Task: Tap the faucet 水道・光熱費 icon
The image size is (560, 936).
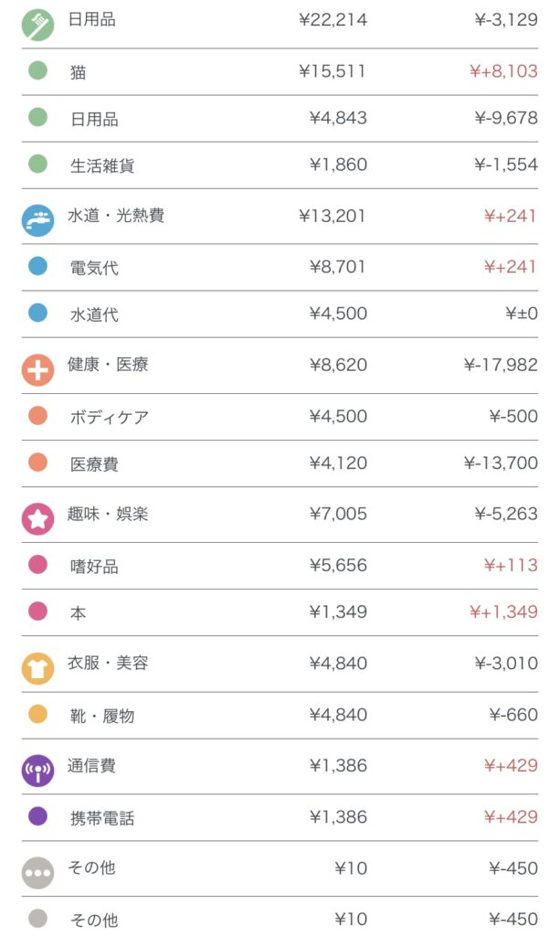Action: (37, 220)
